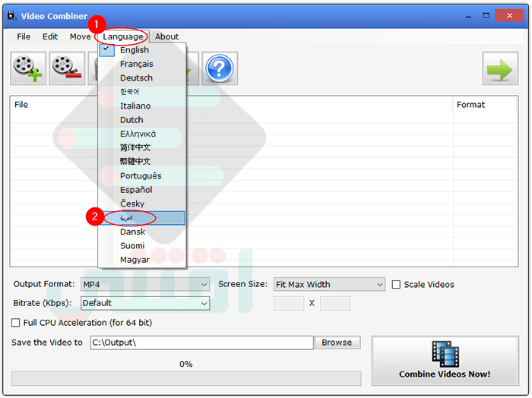Open the Edit menu
532x398 pixels.
(50, 36)
